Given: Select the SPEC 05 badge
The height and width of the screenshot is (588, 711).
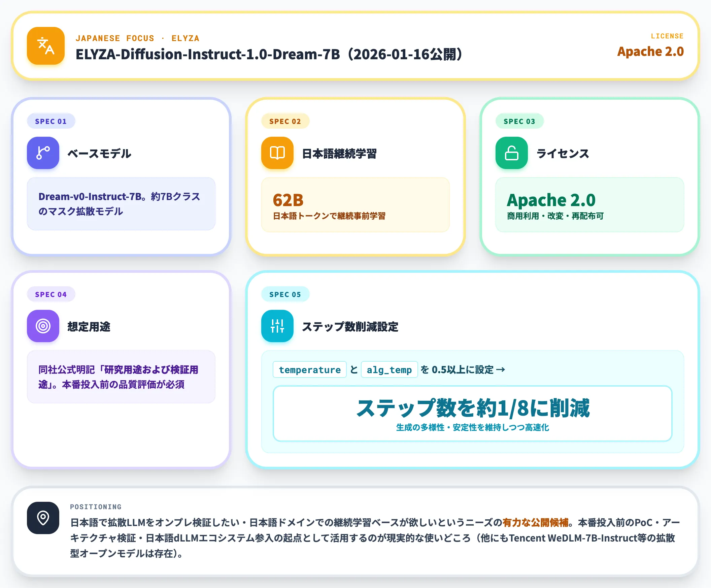Looking at the screenshot, I should coord(285,294).
